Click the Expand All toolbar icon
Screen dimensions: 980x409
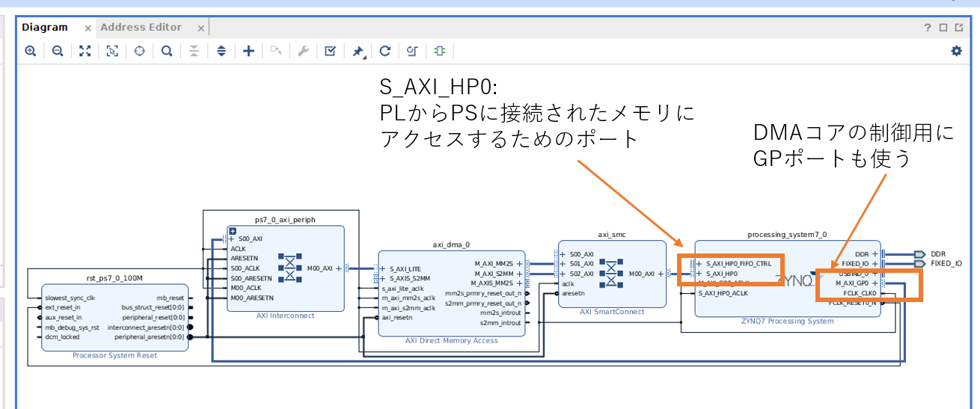pos(221,52)
